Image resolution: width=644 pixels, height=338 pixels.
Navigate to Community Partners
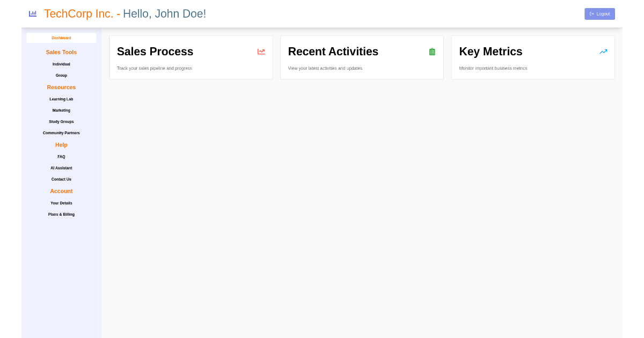[x=61, y=133]
